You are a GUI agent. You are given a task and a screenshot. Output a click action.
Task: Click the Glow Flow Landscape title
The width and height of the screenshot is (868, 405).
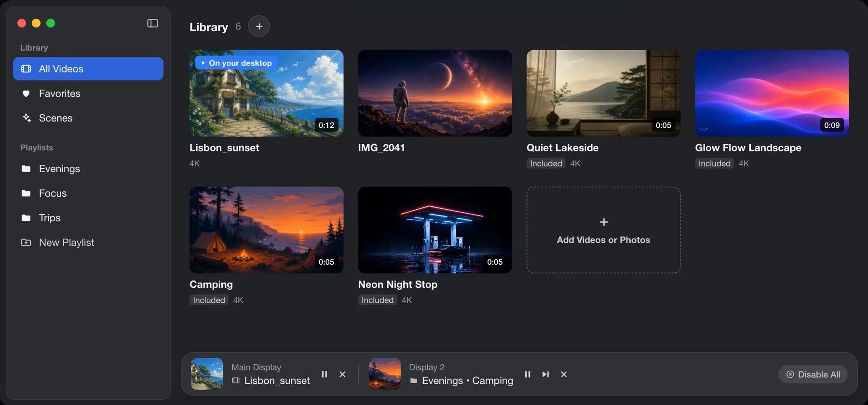748,148
